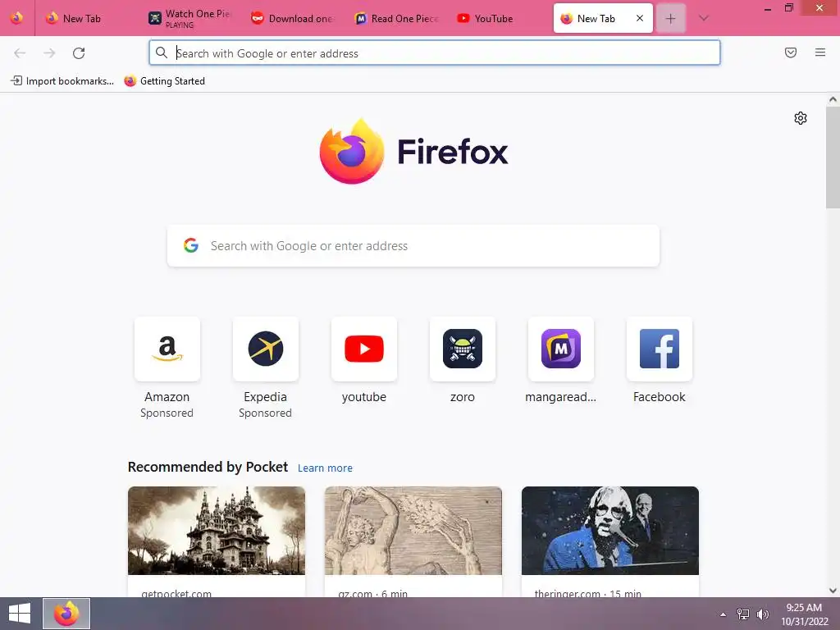Image resolution: width=840 pixels, height=630 pixels.
Task: Click the scrollbar down arrow
Action: (x=833, y=591)
